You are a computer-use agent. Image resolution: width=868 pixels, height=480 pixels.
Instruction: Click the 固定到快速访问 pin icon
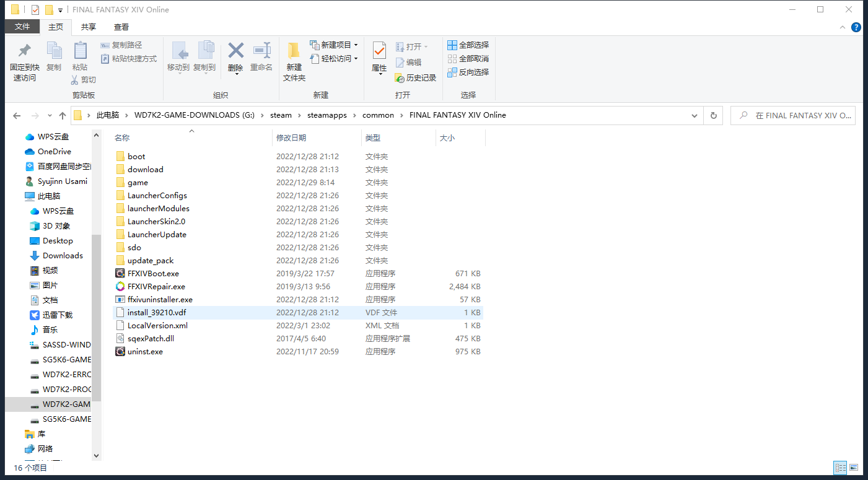point(25,51)
